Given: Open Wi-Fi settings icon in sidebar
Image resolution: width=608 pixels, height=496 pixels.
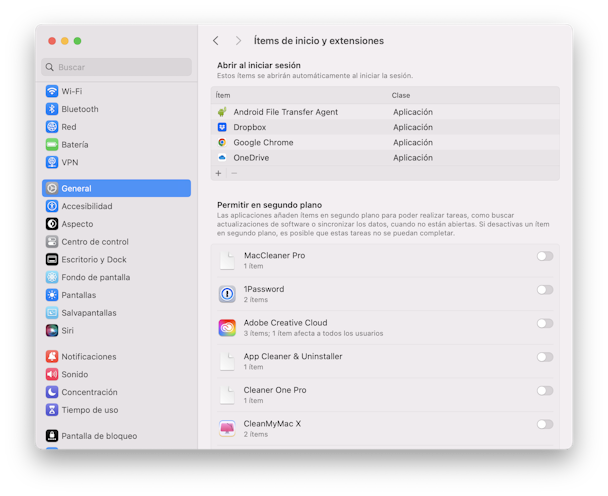Looking at the screenshot, I should [52, 91].
